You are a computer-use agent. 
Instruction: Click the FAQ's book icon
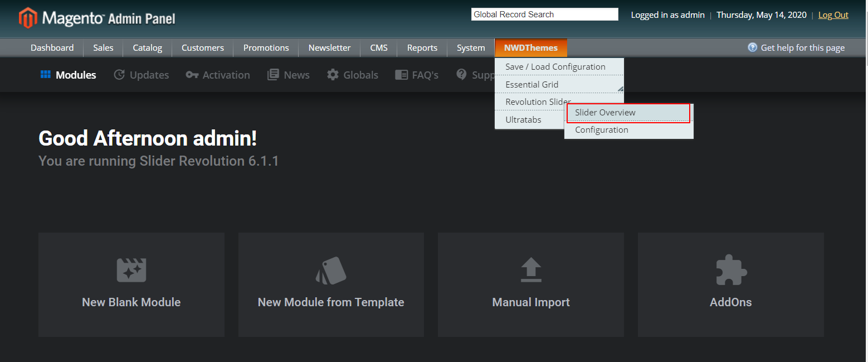(401, 75)
